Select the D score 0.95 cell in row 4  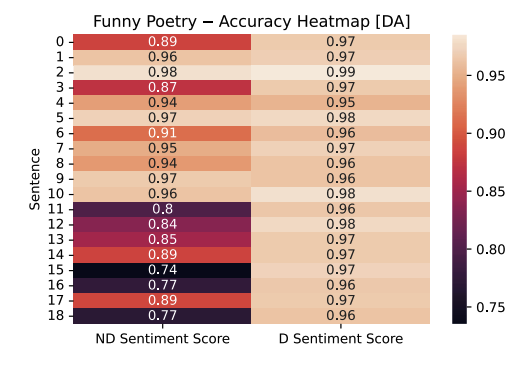tap(340, 103)
